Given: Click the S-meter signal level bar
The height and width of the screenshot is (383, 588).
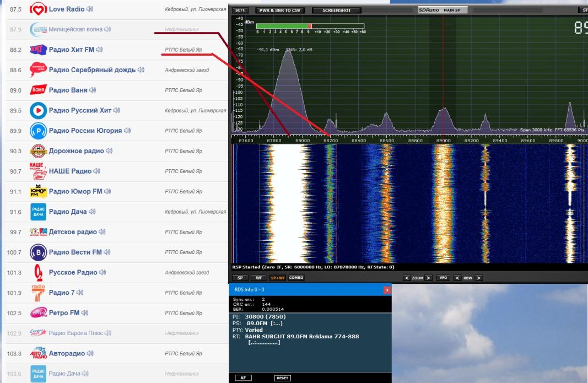Looking at the screenshot, I should [x=310, y=26].
